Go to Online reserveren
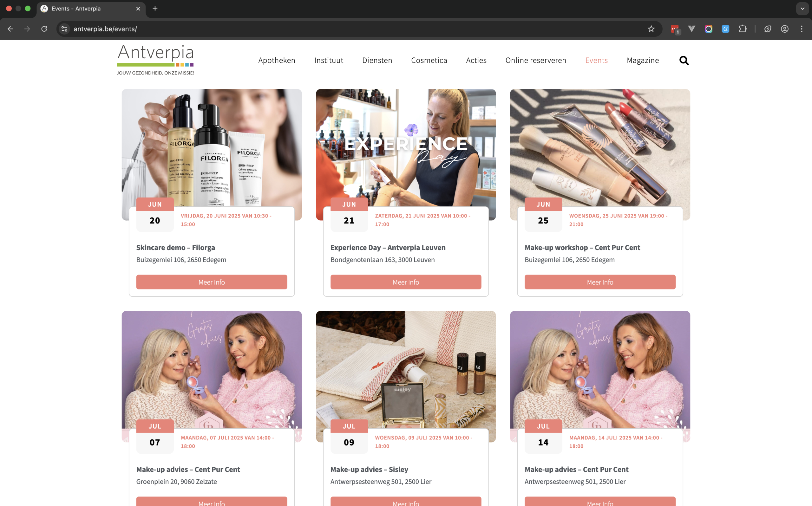 535,60
